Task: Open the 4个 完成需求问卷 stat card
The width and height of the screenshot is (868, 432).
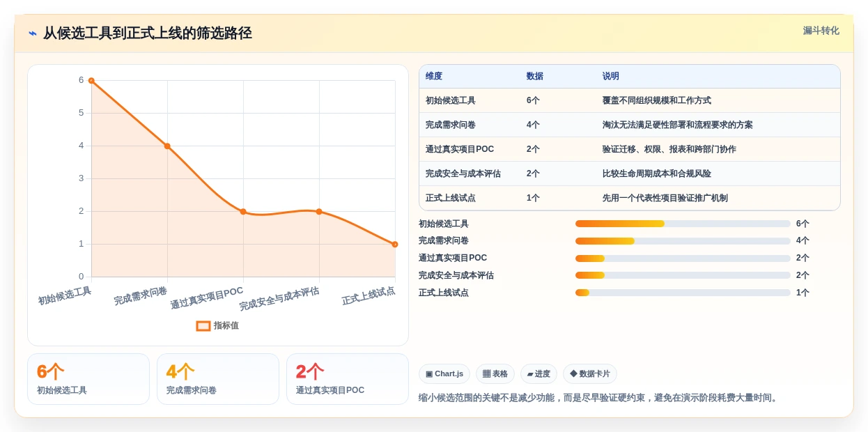Action: click(218, 379)
